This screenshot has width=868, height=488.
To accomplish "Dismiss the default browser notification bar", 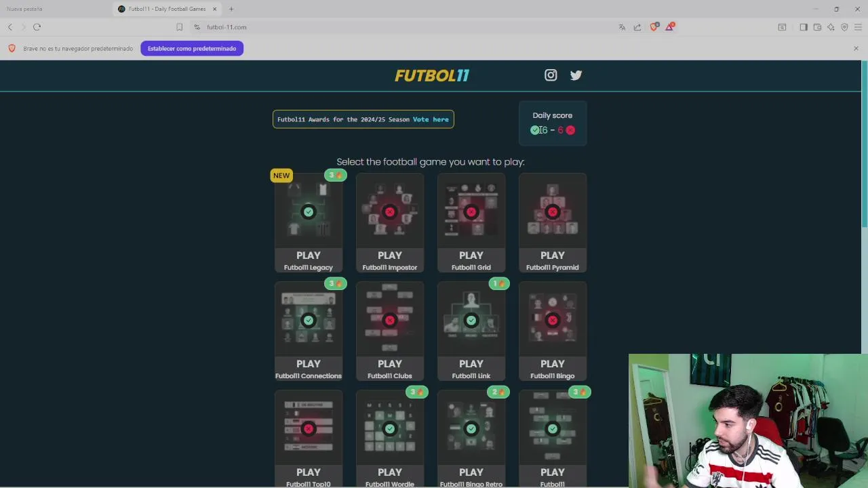I will coord(856,48).
